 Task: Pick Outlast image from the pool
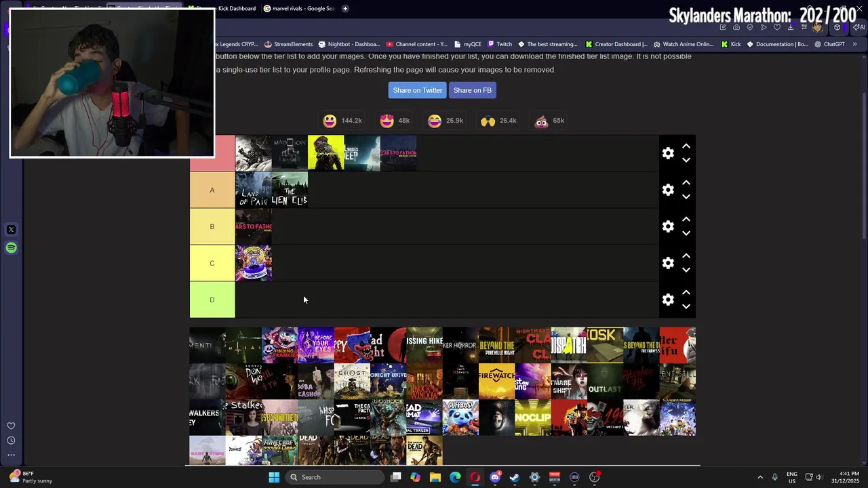coord(605,382)
